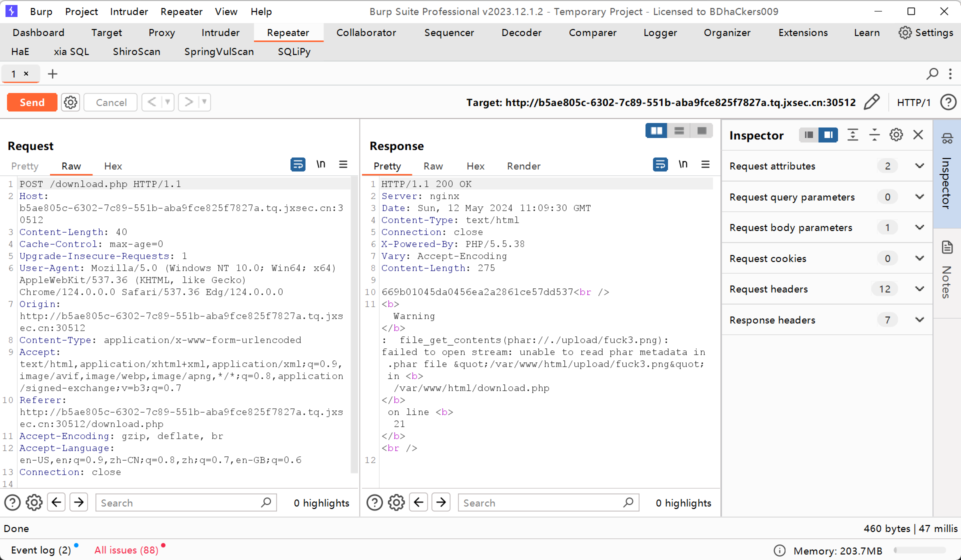This screenshot has height=560, width=961.
Task: Set Inspector layout to single column
Action: click(808, 135)
